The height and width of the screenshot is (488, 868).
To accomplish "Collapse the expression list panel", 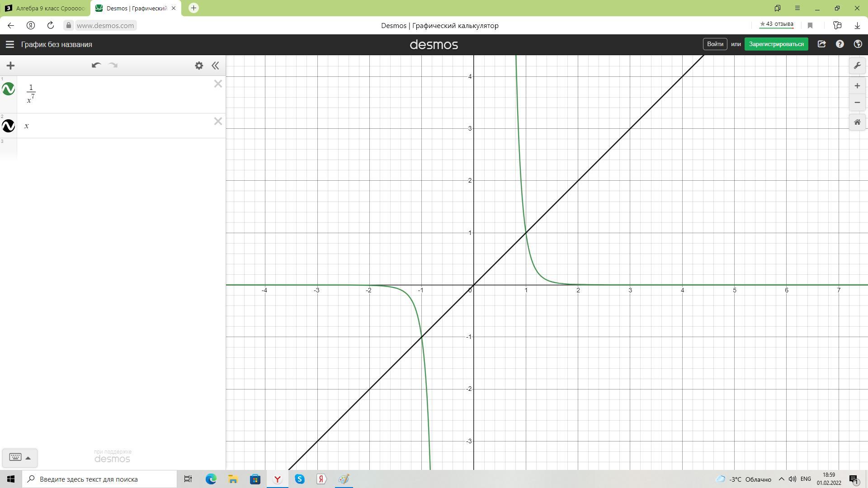I will (x=216, y=66).
